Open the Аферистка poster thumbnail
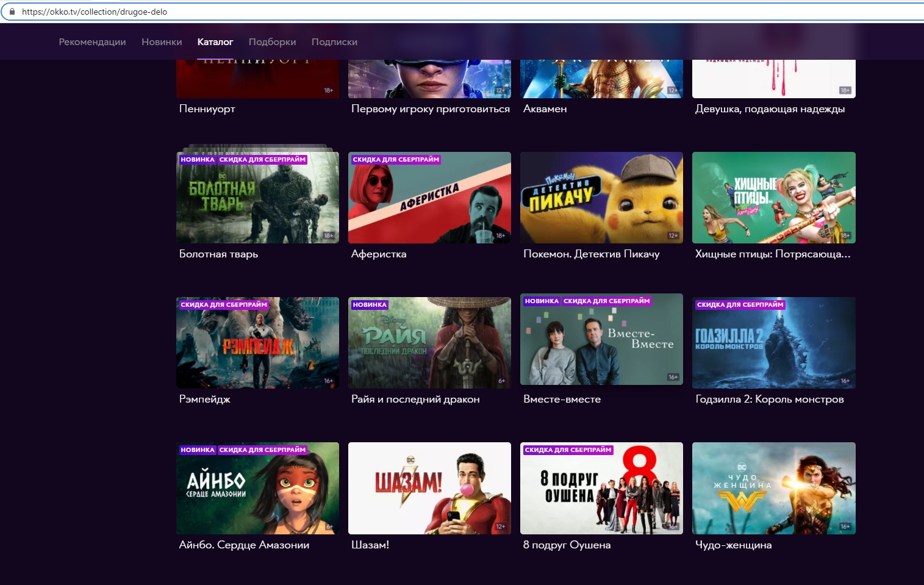924x585 pixels. [429, 198]
